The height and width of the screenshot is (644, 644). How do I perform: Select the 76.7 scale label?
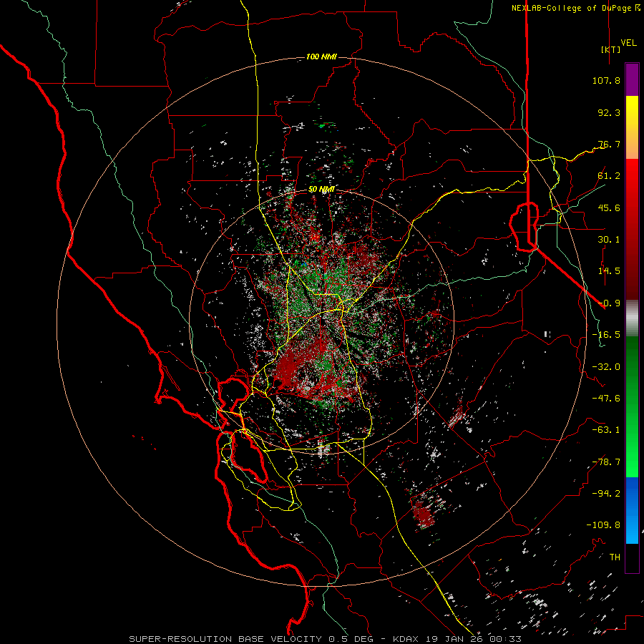[x=609, y=144]
